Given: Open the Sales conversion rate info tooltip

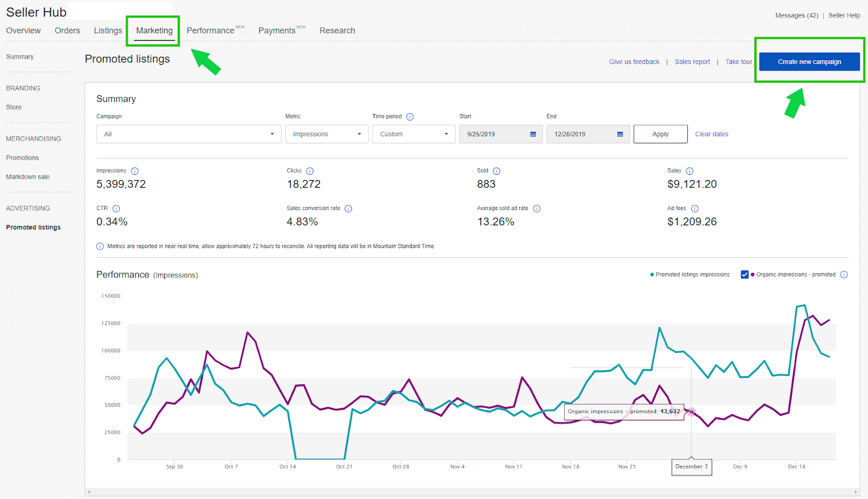Looking at the screenshot, I should point(348,209).
